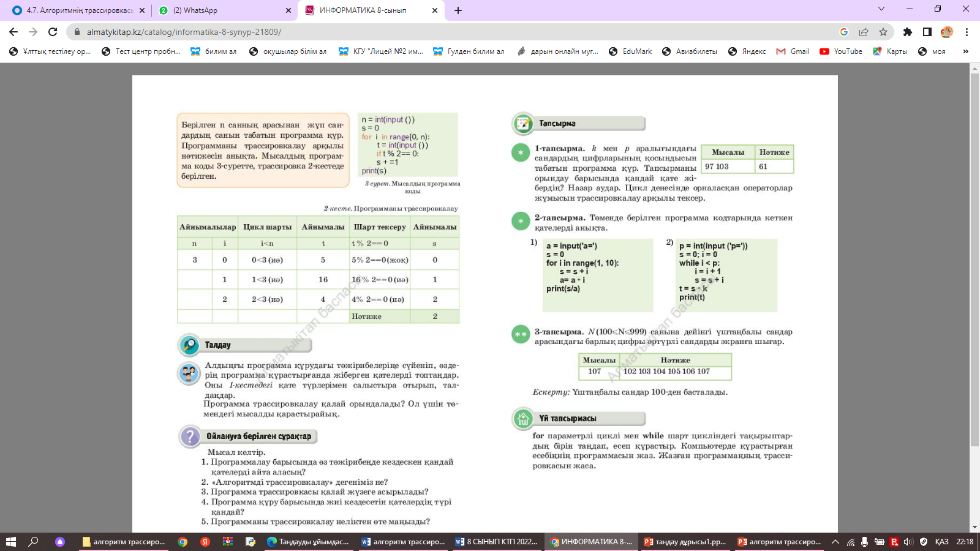The height and width of the screenshot is (551, 980).
Task: Open the Chrome profile avatar
Action: (947, 32)
